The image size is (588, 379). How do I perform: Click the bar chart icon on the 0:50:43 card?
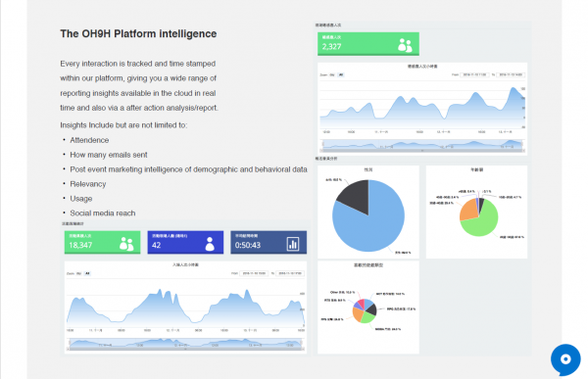pyautogui.click(x=293, y=244)
